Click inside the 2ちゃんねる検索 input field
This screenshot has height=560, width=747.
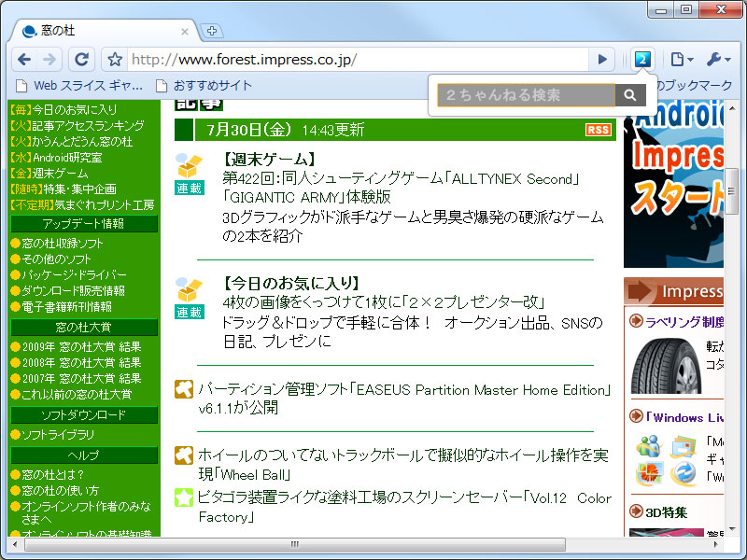tap(523, 94)
